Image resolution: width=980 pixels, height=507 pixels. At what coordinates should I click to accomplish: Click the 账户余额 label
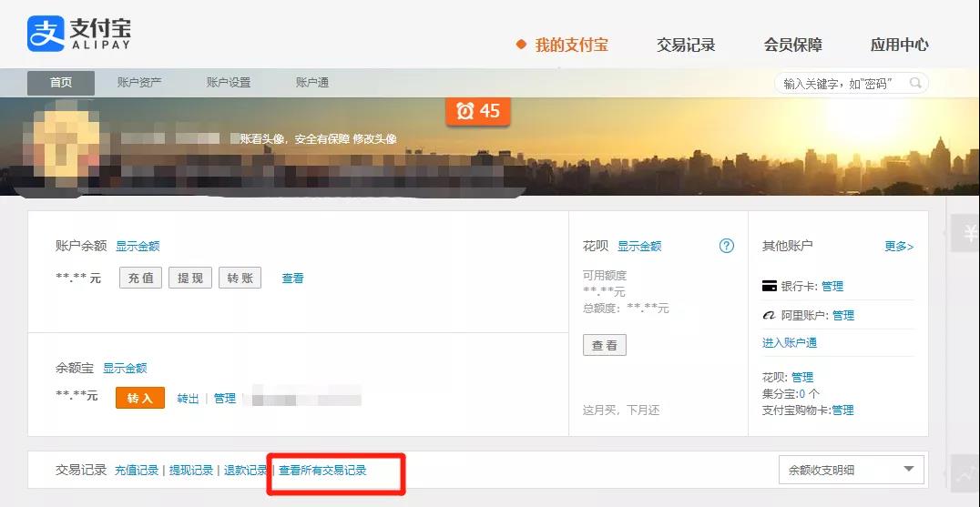pyautogui.click(x=81, y=246)
